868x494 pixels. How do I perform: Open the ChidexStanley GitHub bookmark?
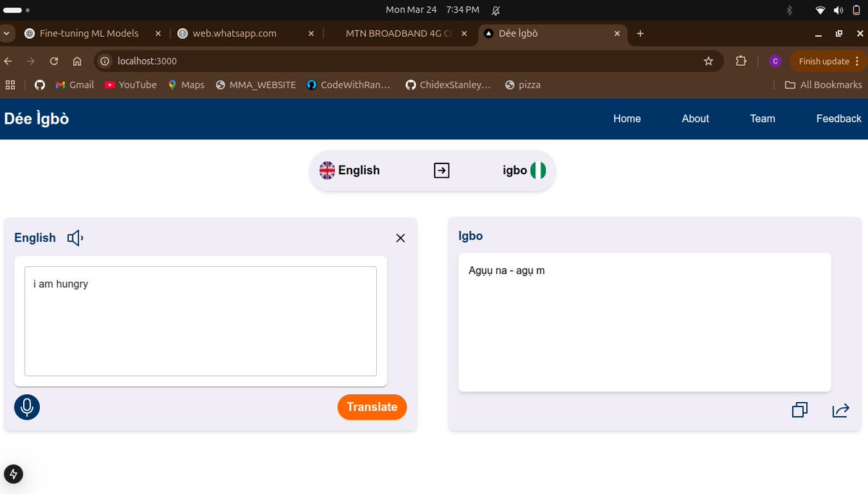coord(448,85)
